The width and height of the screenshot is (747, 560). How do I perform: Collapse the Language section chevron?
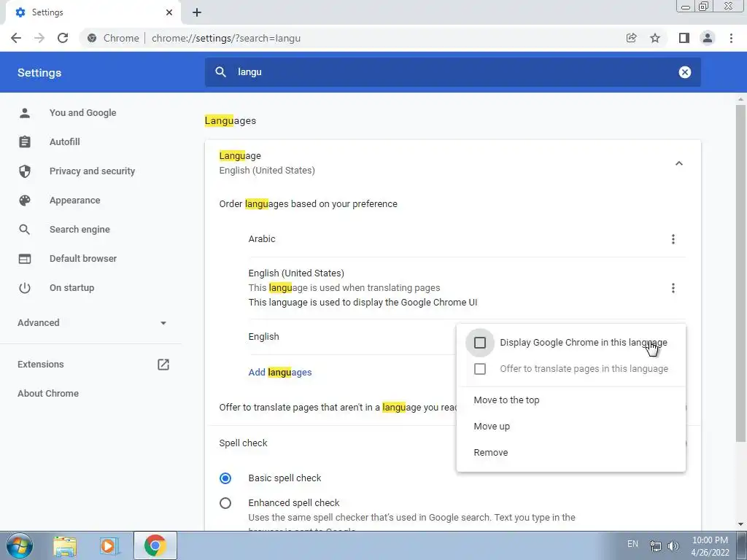pyautogui.click(x=679, y=163)
